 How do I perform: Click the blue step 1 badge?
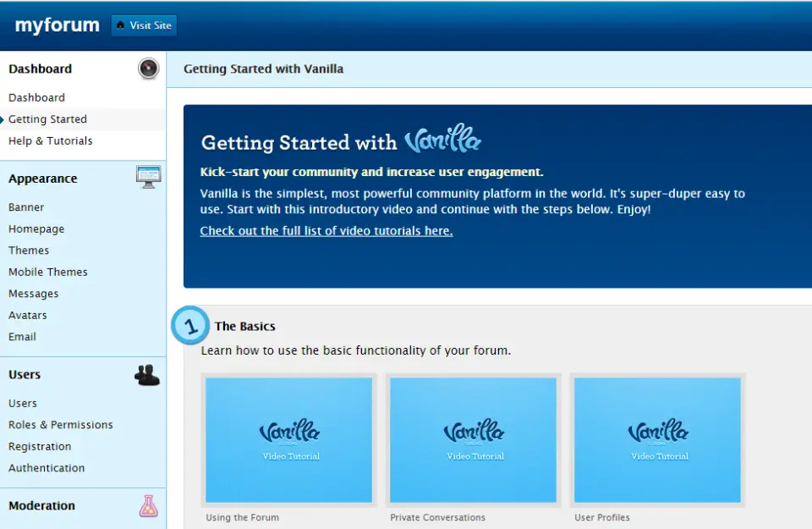point(189,325)
